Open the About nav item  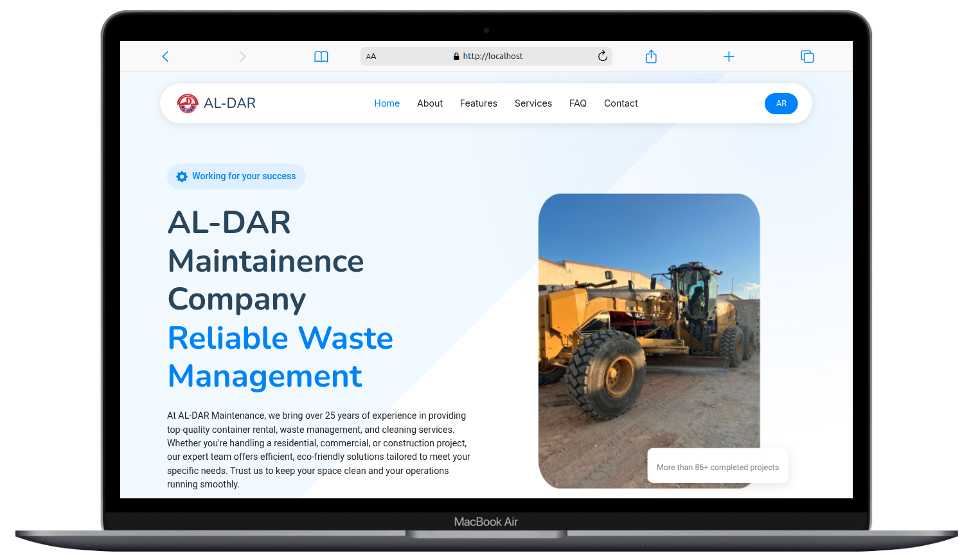click(x=430, y=103)
